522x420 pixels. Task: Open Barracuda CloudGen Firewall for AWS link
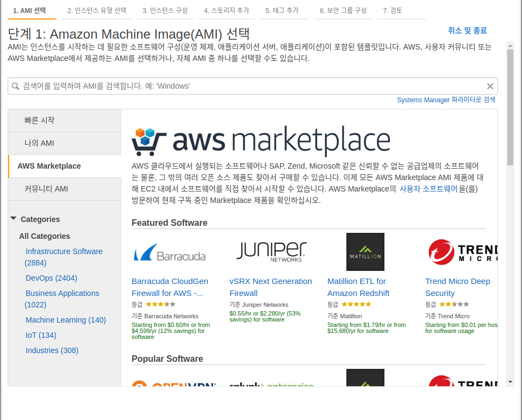coord(170,287)
